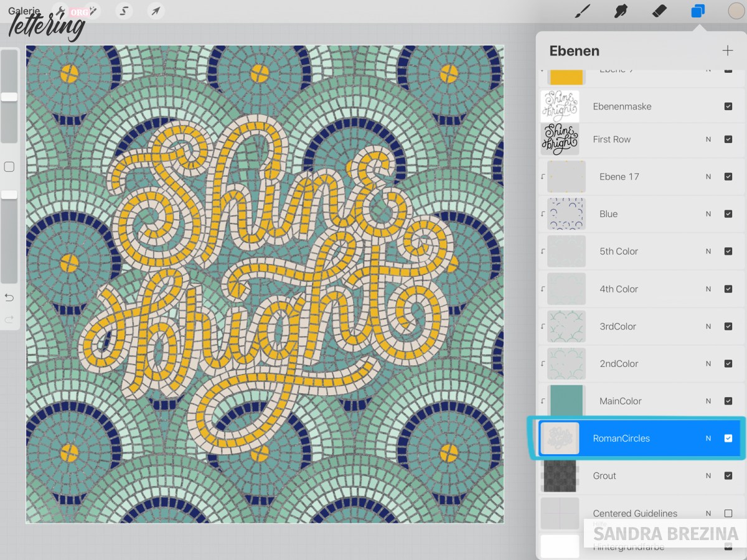Open the Adjustments magic wand menu
Screen dimensions: 747x560
pyautogui.click(x=92, y=11)
